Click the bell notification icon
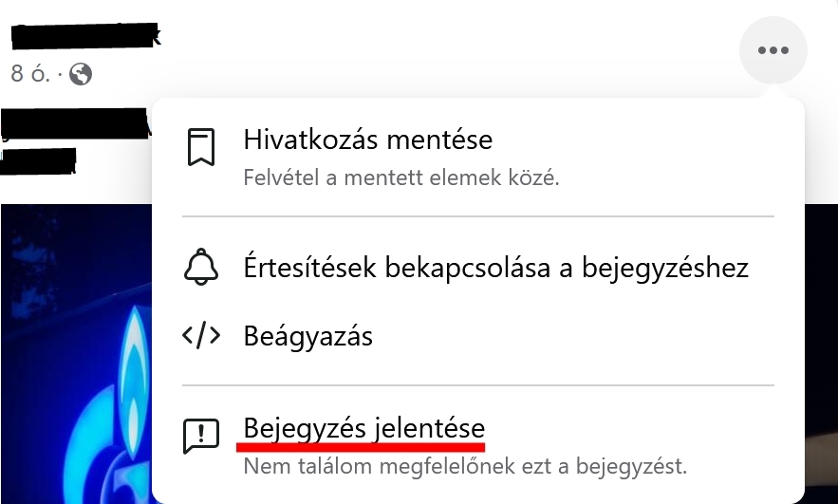This screenshot has width=838, height=504. 201,267
